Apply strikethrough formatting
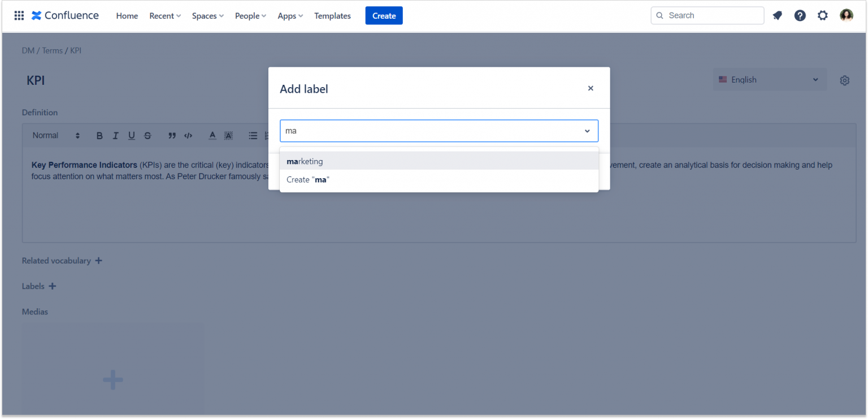The width and height of the screenshot is (868, 419). [147, 135]
